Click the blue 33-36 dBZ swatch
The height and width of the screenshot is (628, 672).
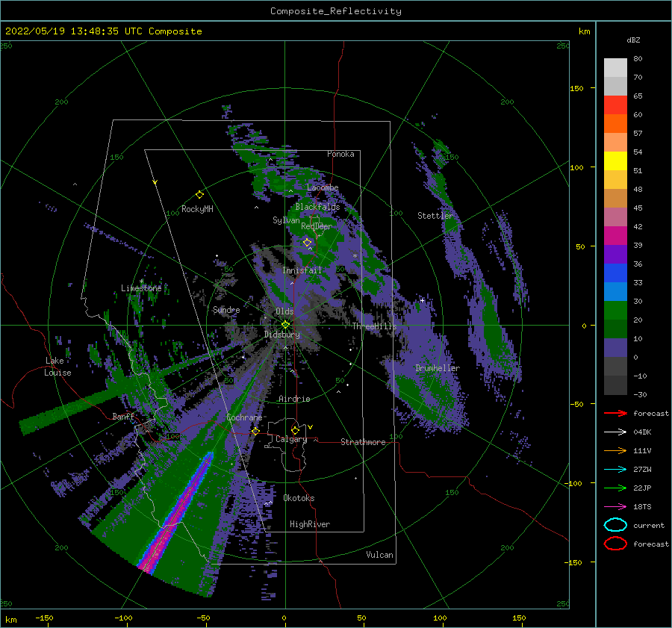coord(615,273)
